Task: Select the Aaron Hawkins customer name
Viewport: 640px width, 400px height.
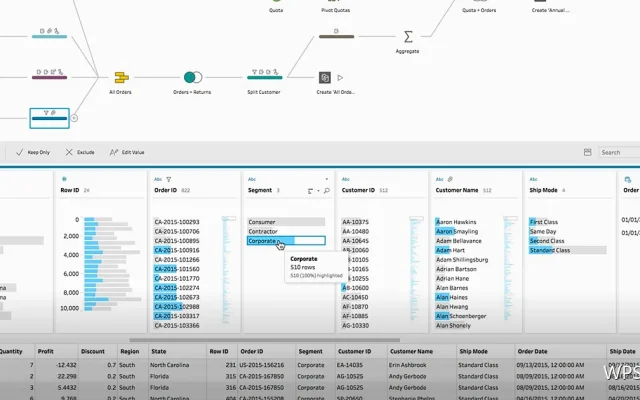Action: pos(456,222)
